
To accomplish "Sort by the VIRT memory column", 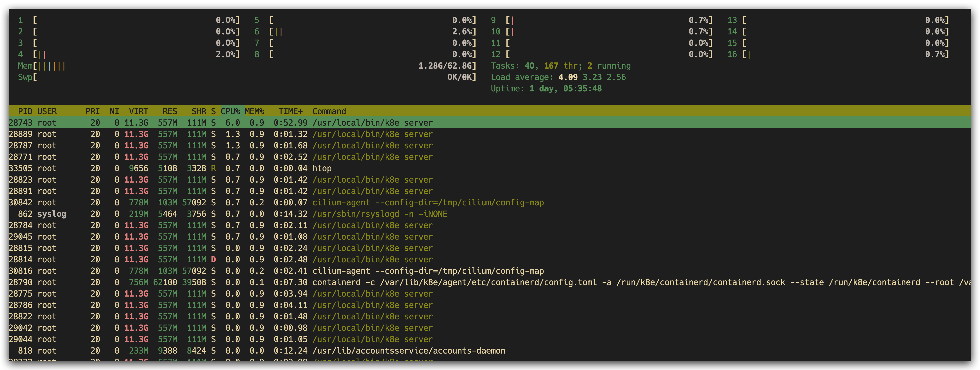I will pos(138,111).
